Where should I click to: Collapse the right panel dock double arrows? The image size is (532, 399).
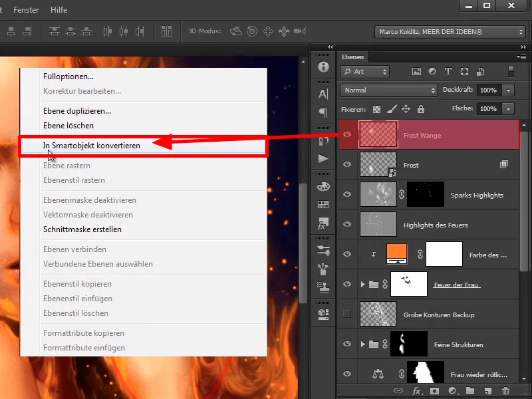coord(523,47)
